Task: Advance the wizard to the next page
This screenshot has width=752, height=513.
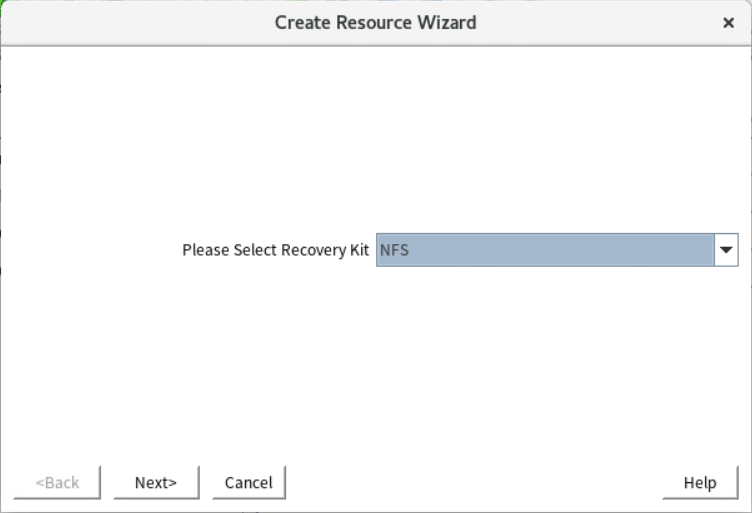Action: (156, 482)
